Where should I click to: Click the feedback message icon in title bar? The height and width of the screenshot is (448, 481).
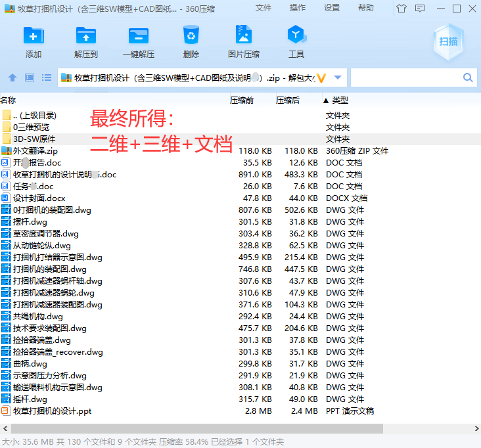420,9
